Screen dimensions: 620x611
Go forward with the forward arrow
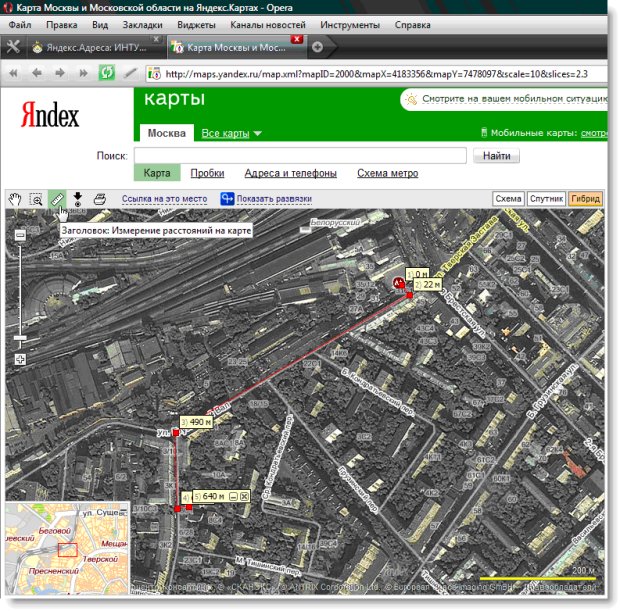[60, 73]
